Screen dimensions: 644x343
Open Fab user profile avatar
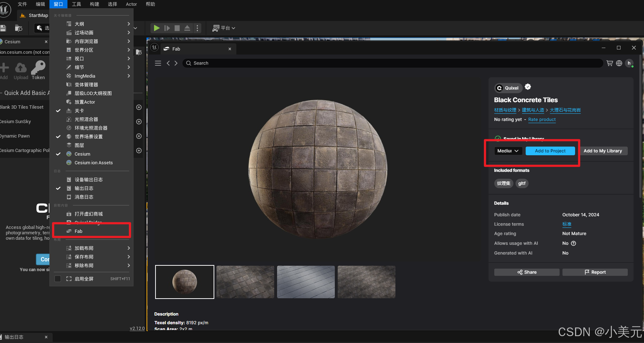pyautogui.click(x=629, y=63)
